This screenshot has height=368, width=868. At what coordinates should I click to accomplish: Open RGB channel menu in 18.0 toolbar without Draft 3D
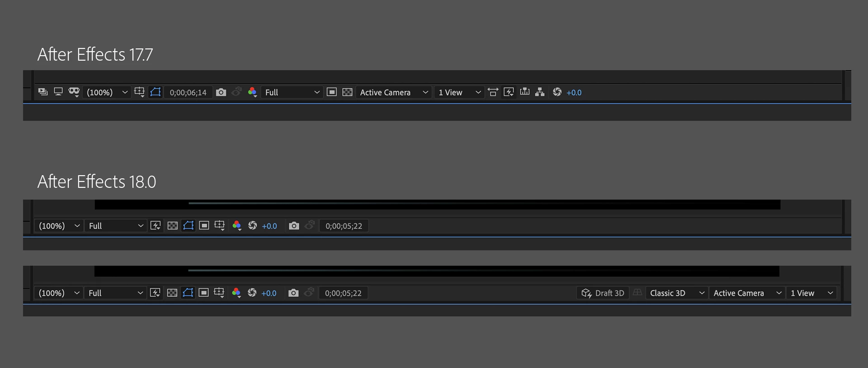tap(237, 226)
